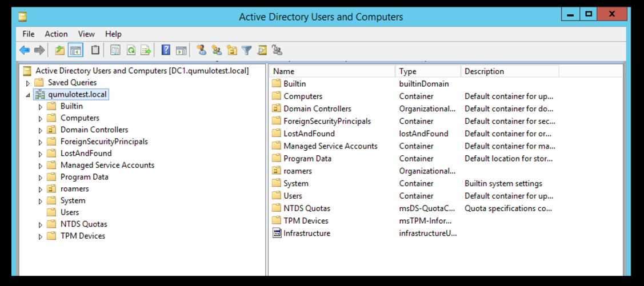Go up one level using toolbar icon
644x286 pixels.
coord(60,50)
